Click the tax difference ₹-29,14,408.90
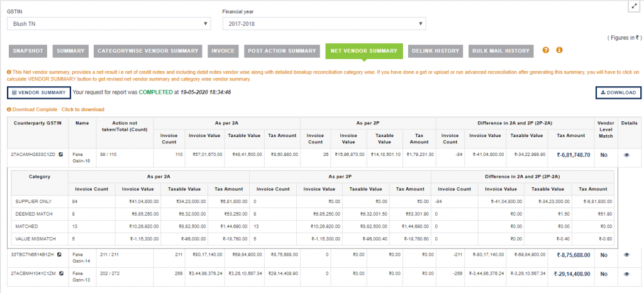Image resolution: width=644 pixels, height=293 pixels. pos(572,274)
